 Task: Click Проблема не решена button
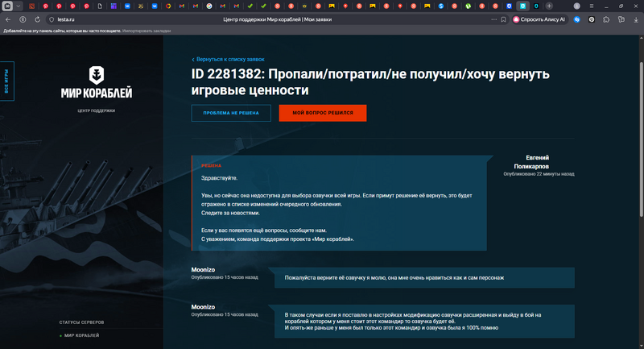coord(231,113)
